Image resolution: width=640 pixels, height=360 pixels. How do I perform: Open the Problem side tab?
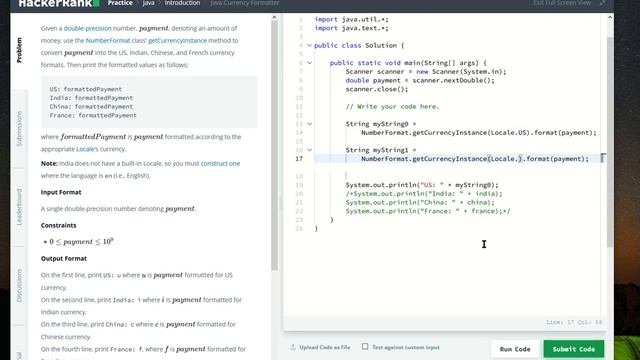click(19, 50)
